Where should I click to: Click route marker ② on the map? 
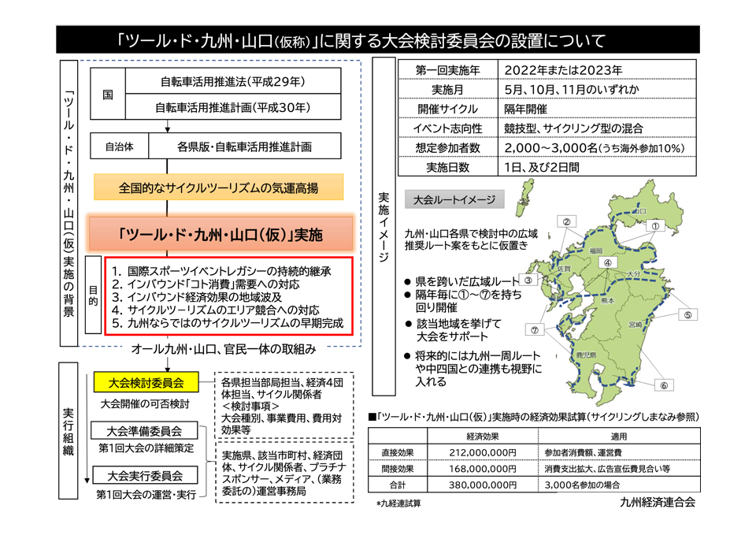pyautogui.click(x=566, y=221)
